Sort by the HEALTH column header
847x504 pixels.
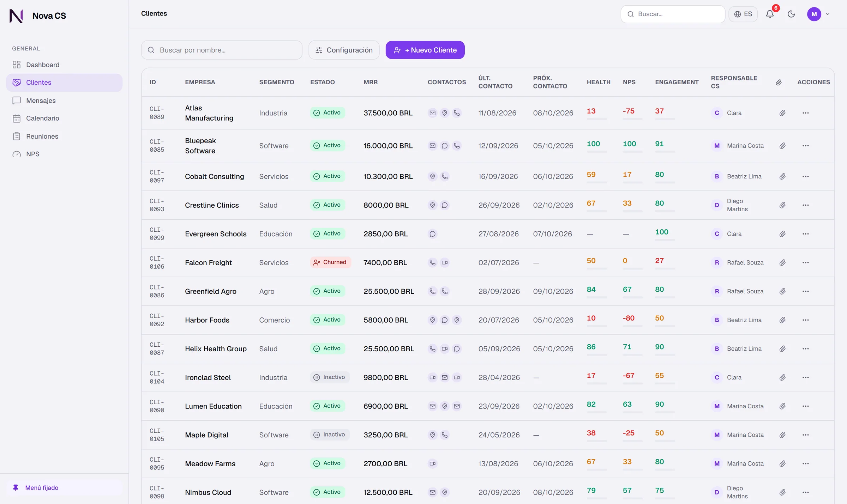coord(599,82)
